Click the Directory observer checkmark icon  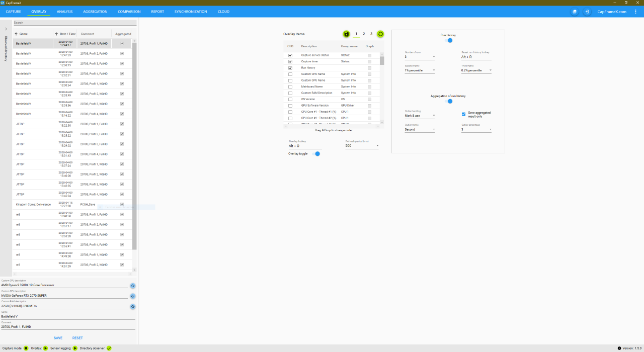click(x=109, y=348)
